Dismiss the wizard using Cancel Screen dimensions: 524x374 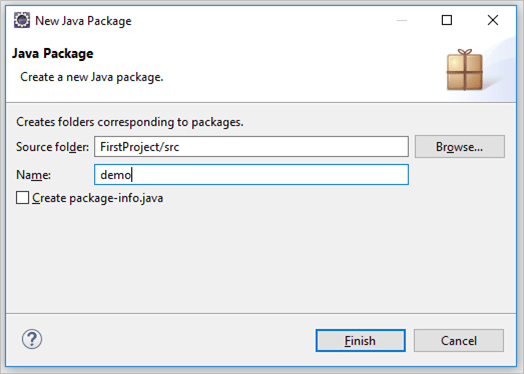[x=458, y=341]
